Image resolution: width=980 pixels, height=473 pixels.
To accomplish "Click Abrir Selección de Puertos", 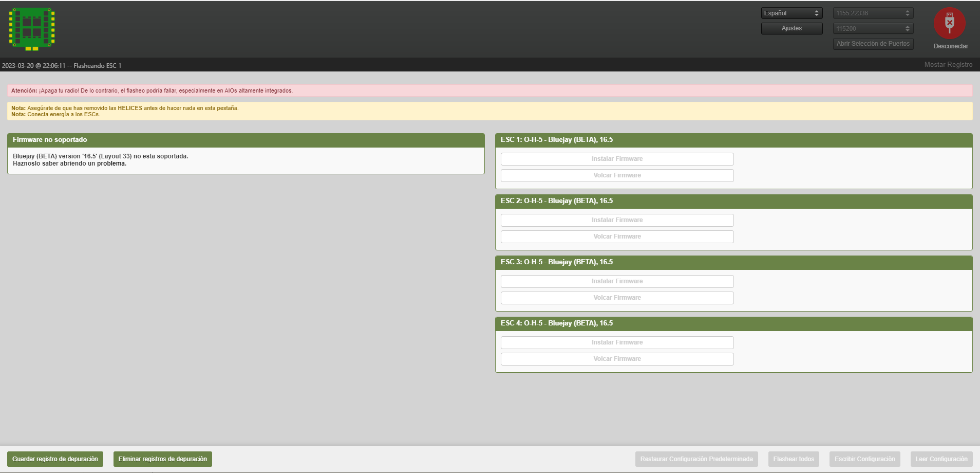I will 873,44.
